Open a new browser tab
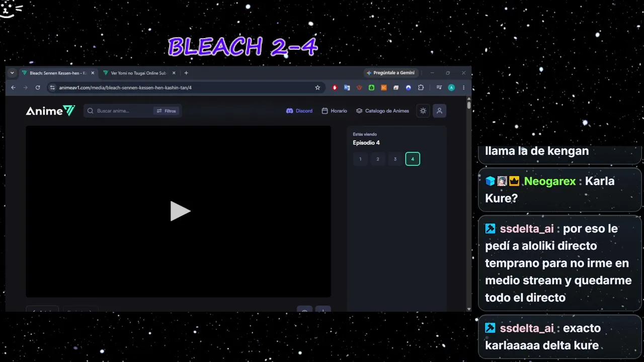644x362 pixels. click(186, 73)
